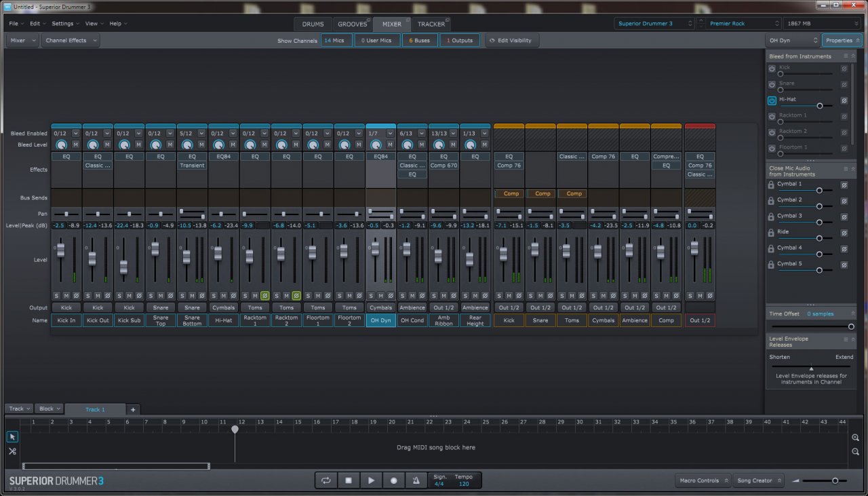Open the File menu
Image resolution: width=868 pixels, height=496 pixels.
click(x=16, y=24)
